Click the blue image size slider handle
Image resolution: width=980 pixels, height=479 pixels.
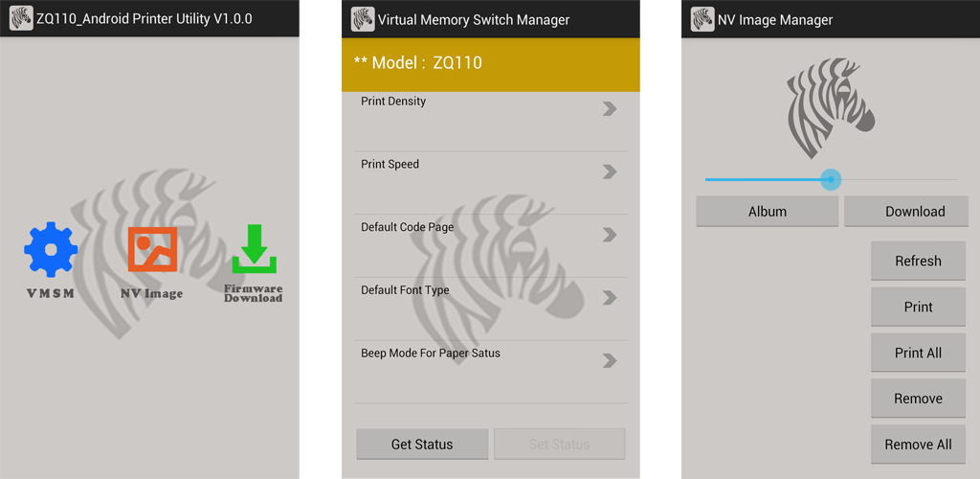pyautogui.click(x=831, y=179)
